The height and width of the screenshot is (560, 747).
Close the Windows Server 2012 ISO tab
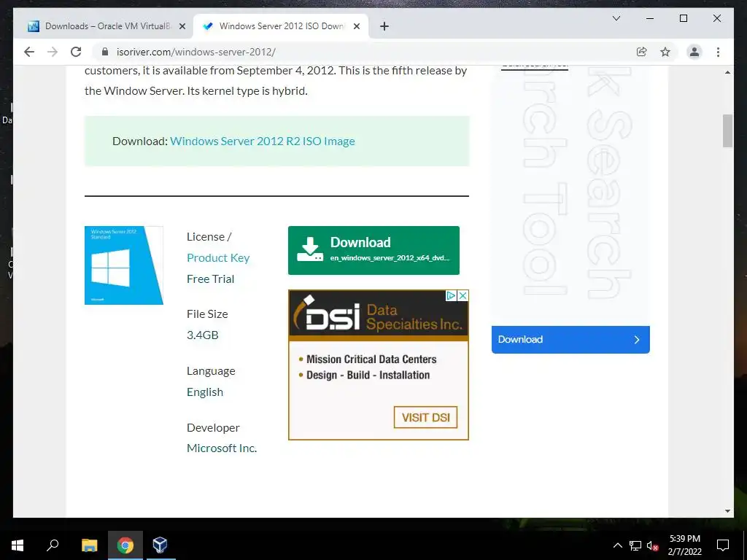pyautogui.click(x=356, y=26)
